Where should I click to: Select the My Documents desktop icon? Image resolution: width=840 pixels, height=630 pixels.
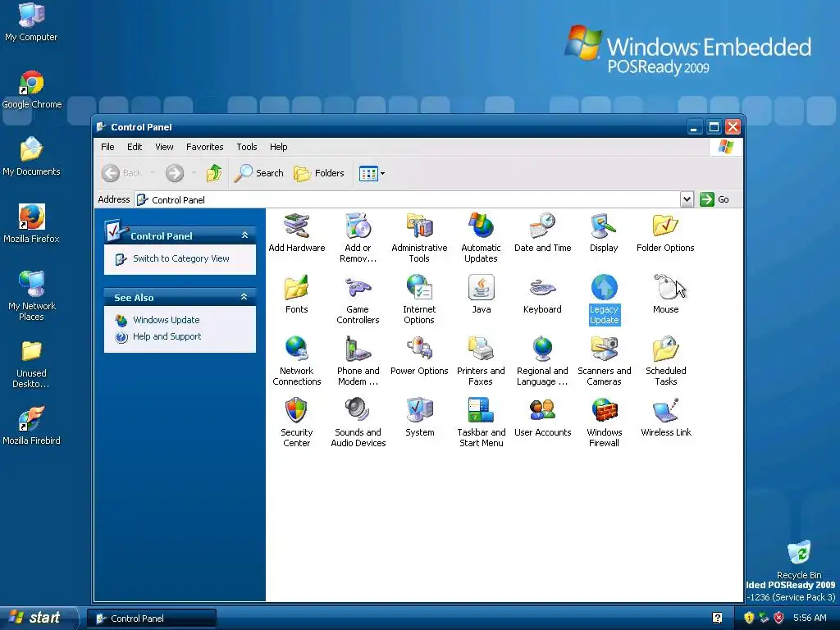[x=32, y=157]
